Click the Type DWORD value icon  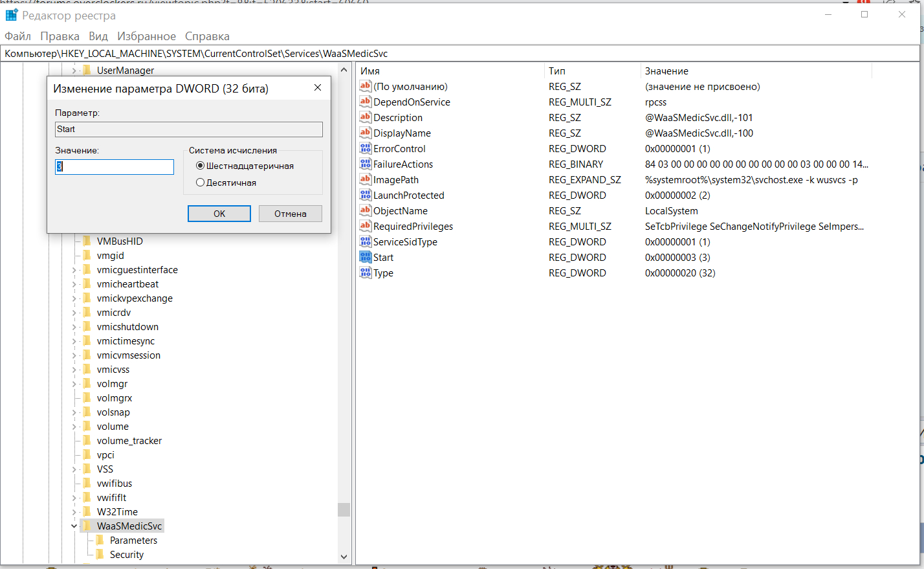tap(366, 273)
